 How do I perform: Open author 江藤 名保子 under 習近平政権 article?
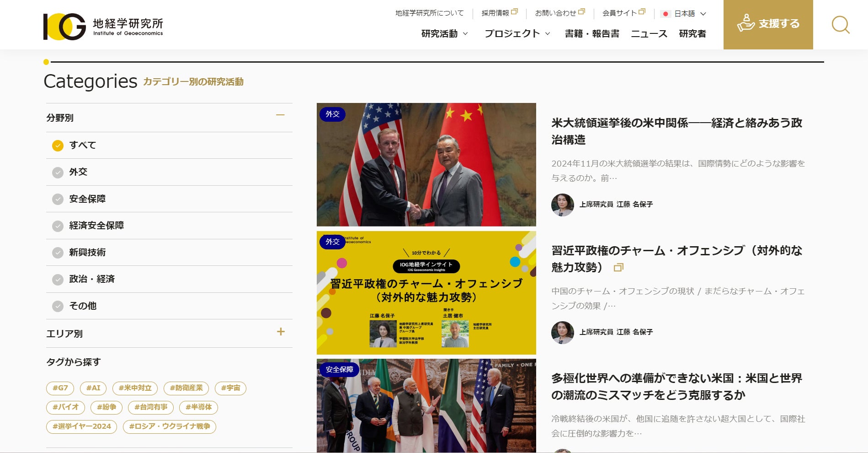click(x=616, y=332)
